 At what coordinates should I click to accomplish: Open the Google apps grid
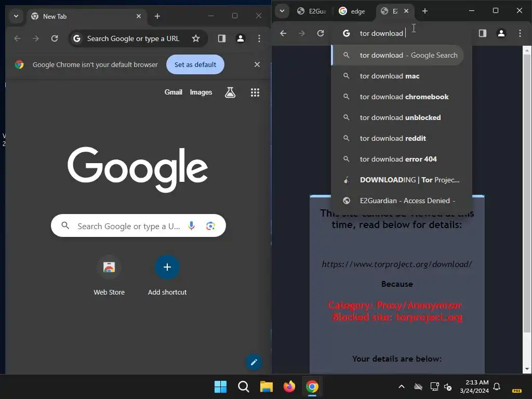coord(255,92)
